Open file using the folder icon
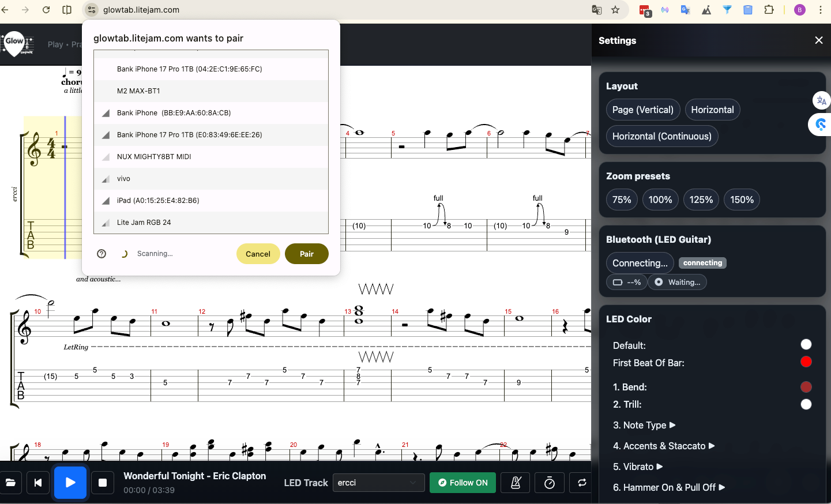This screenshot has width=831, height=504. click(x=10, y=483)
